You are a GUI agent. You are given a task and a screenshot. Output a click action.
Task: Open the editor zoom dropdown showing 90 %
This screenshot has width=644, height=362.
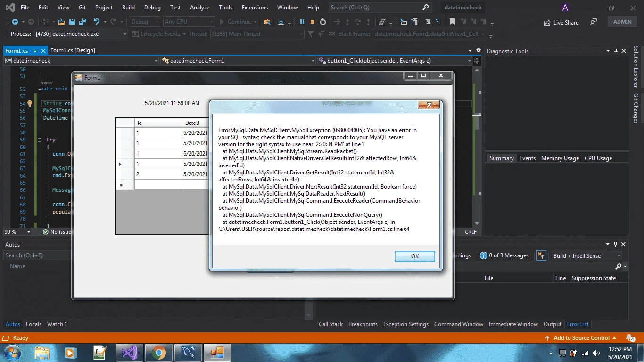pos(18,232)
